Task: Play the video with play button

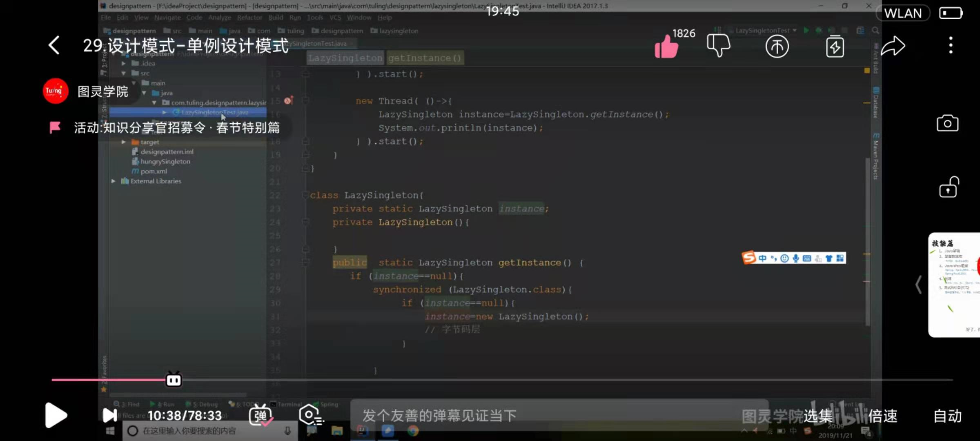Action: (56, 415)
